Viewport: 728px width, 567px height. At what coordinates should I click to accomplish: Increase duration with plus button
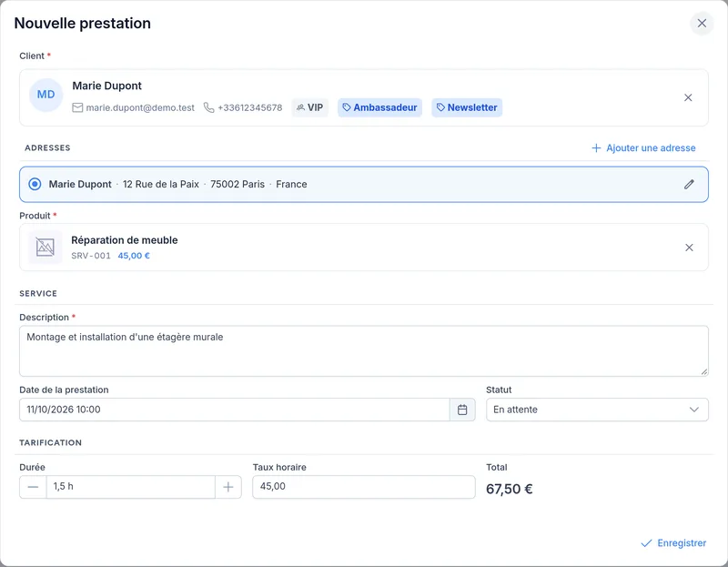228,487
